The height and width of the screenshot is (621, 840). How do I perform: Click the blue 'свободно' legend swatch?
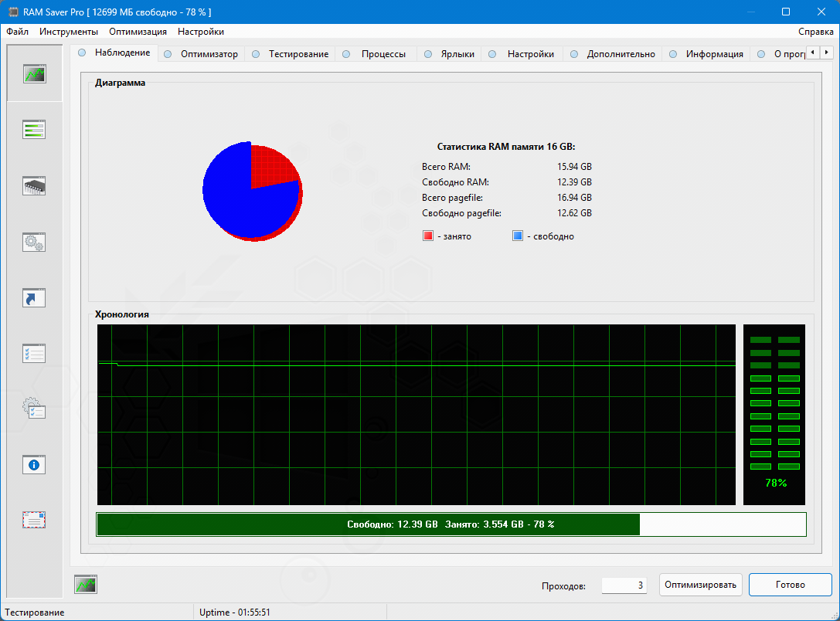pos(518,236)
